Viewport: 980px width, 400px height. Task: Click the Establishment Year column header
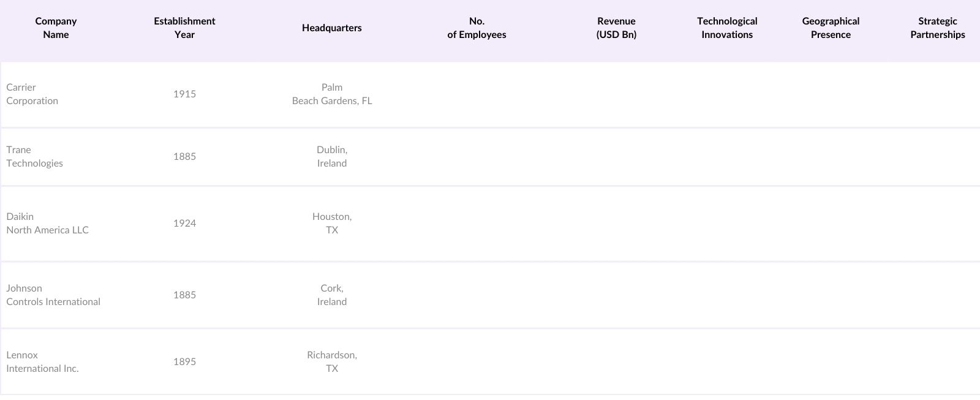pyautogui.click(x=184, y=28)
